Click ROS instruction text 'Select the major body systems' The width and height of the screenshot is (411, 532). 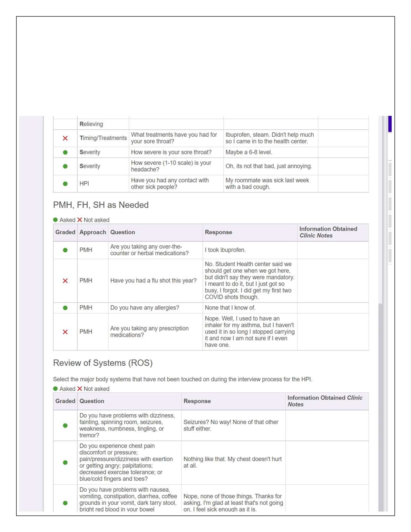(x=182, y=379)
